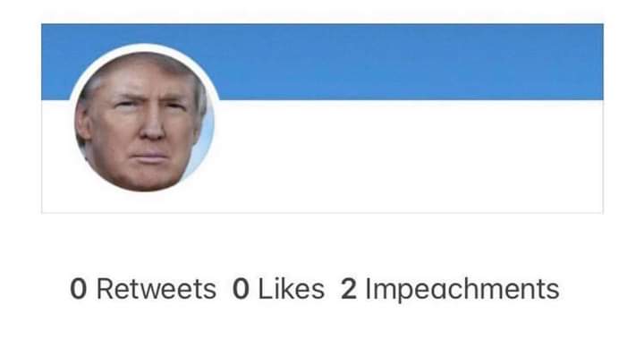This screenshot has width=644, height=340.
Task: Click the blue header banner image
Action: [x=322, y=62]
